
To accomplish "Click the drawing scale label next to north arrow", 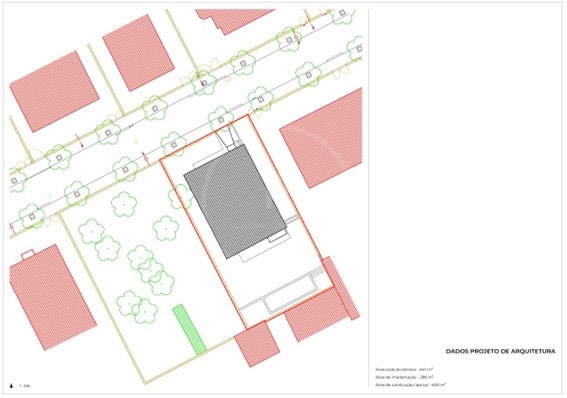I will 25,386.
